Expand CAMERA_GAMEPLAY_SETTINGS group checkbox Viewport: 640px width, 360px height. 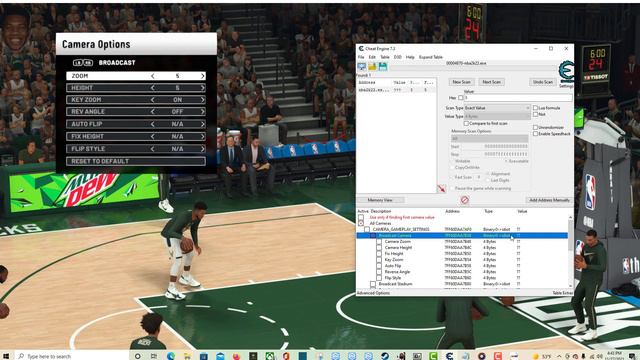coord(367,229)
